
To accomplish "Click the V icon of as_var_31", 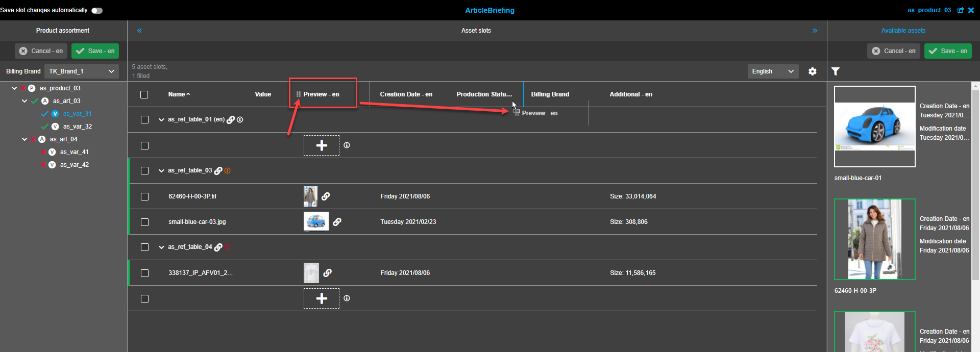I will [55, 114].
